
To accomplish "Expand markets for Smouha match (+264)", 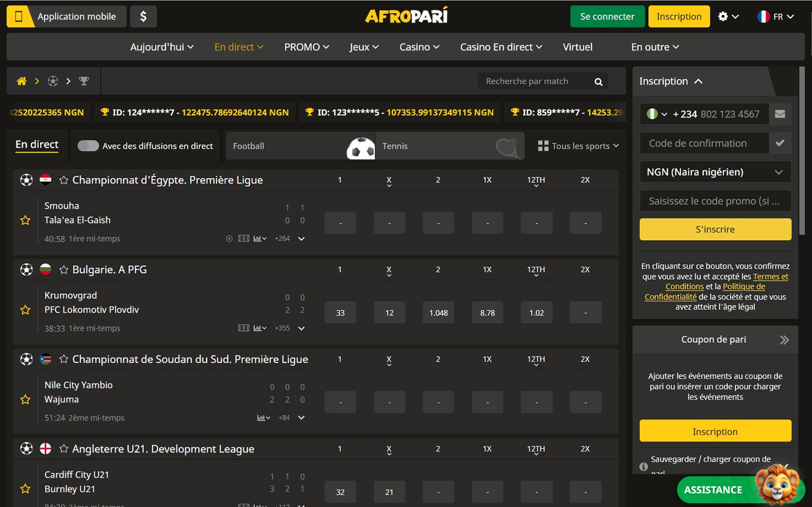I will (x=301, y=239).
